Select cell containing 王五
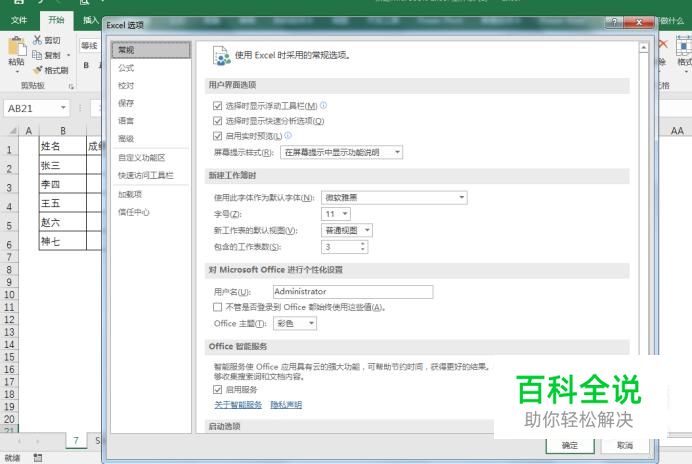This screenshot has width=692, height=464. [x=62, y=203]
